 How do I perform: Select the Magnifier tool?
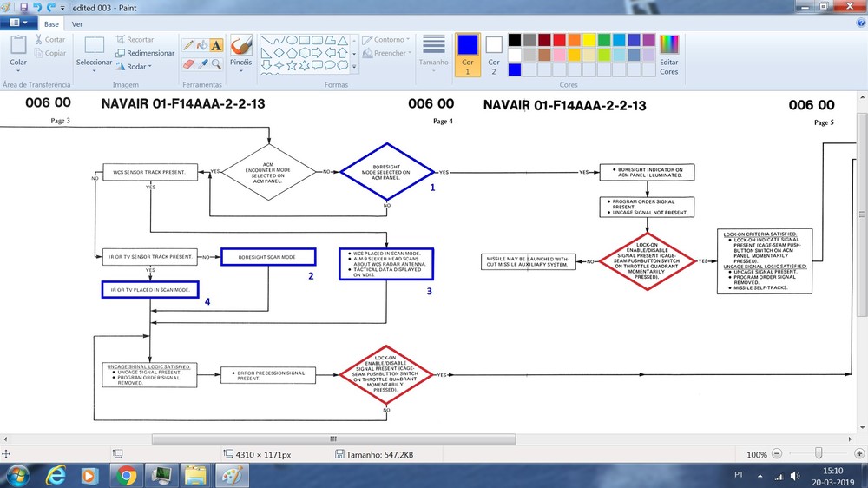click(216, 64)
